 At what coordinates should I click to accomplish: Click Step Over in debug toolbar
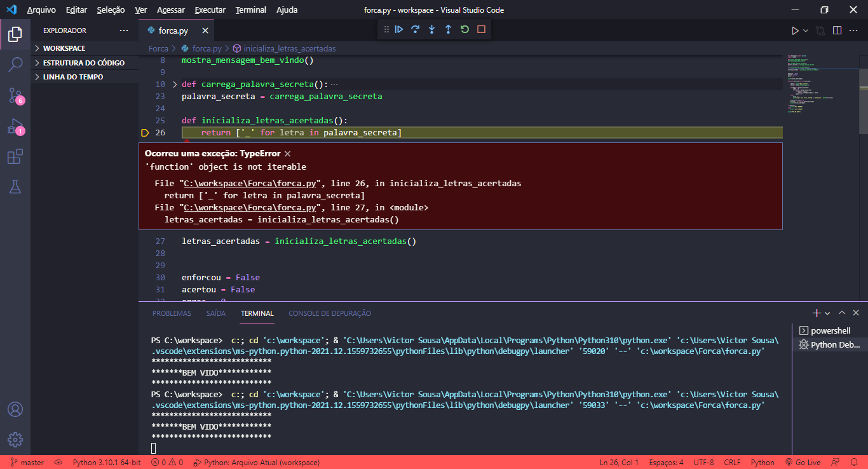point(416,29)
